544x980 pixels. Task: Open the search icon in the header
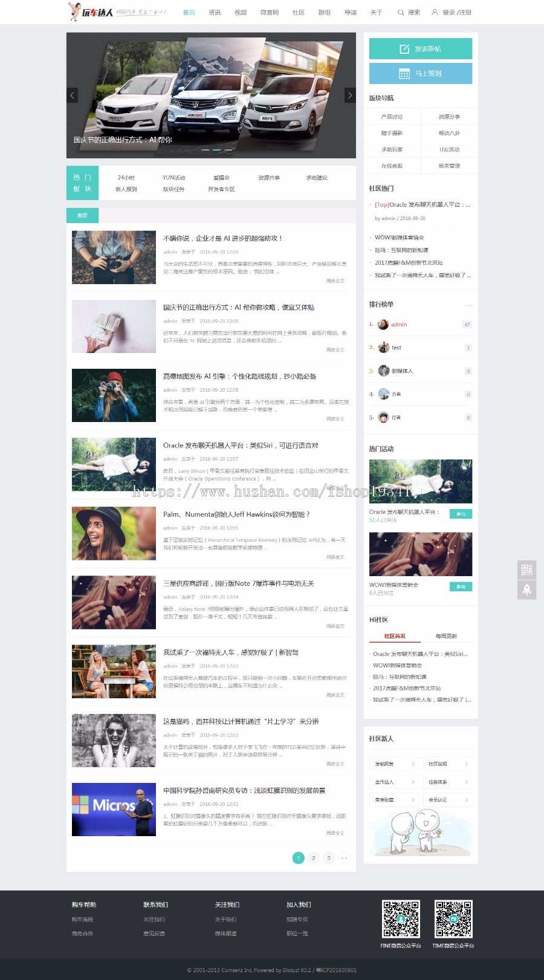tap(401, 12)
